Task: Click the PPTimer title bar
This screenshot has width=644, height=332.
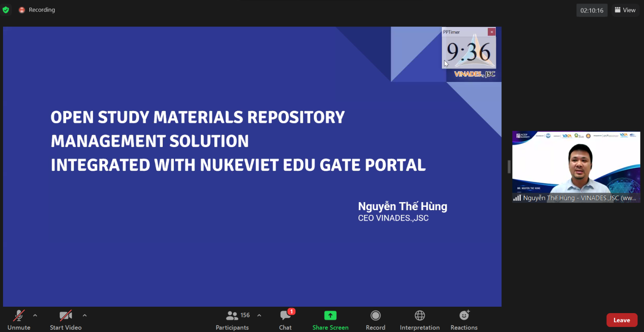Action: click(465, 32)
